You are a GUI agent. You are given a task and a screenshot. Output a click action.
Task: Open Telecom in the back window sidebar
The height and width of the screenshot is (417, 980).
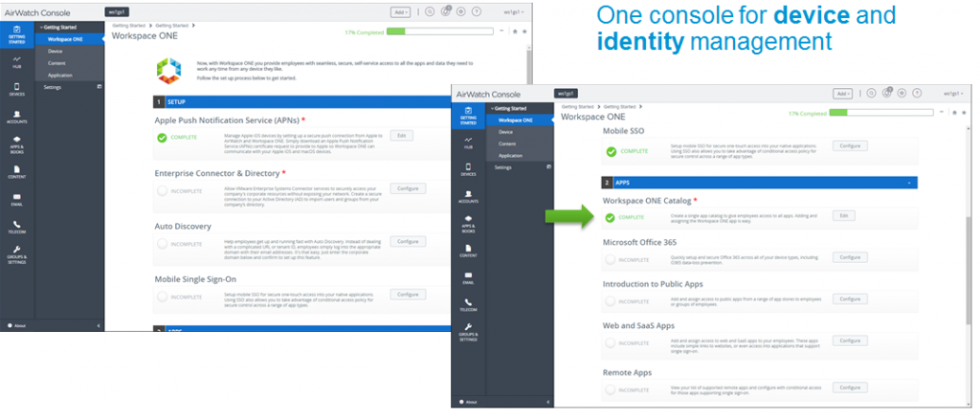17,228
